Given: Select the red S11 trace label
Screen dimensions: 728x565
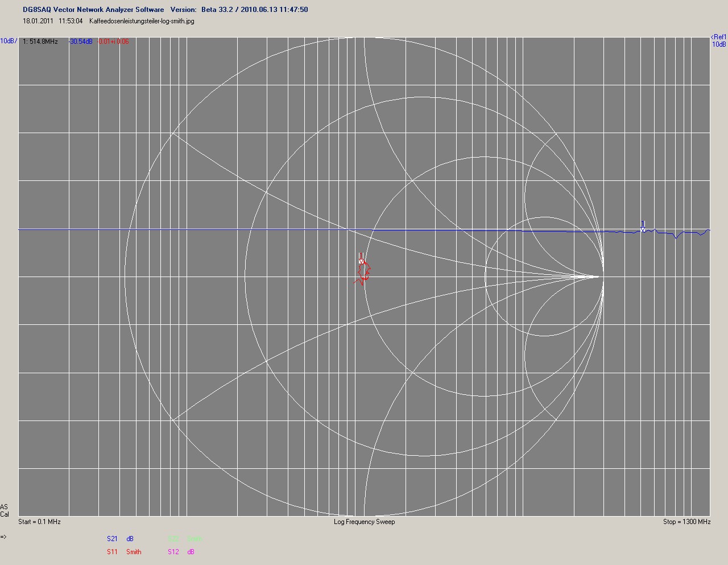Looking at the screenshot, I should [112, 551].
